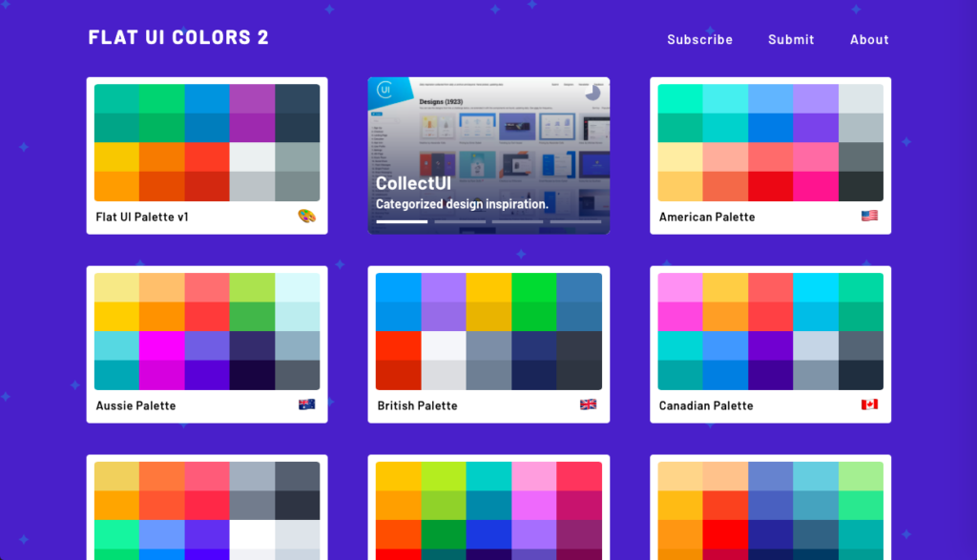Pick the top-left turquoise swatch in Flat UI Palette v1

tap(116, 98)
